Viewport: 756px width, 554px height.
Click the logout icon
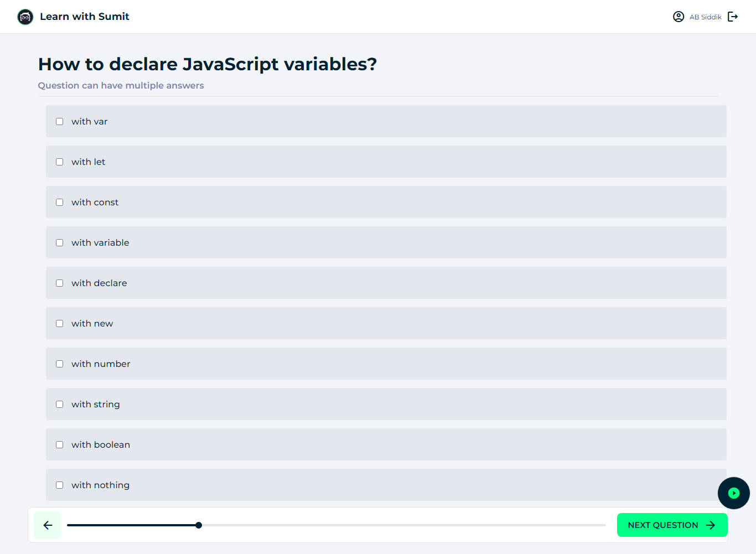[x=733, y=17]
